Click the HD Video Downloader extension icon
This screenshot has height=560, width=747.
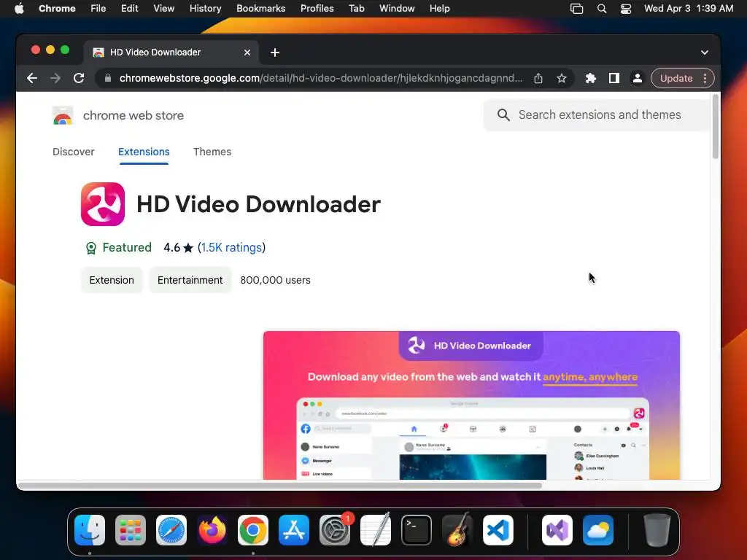point(103,204)
